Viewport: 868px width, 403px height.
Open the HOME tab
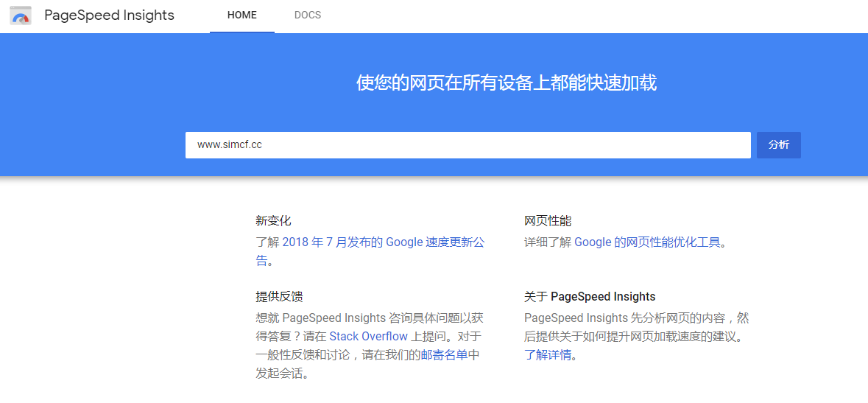pos(242,15)
